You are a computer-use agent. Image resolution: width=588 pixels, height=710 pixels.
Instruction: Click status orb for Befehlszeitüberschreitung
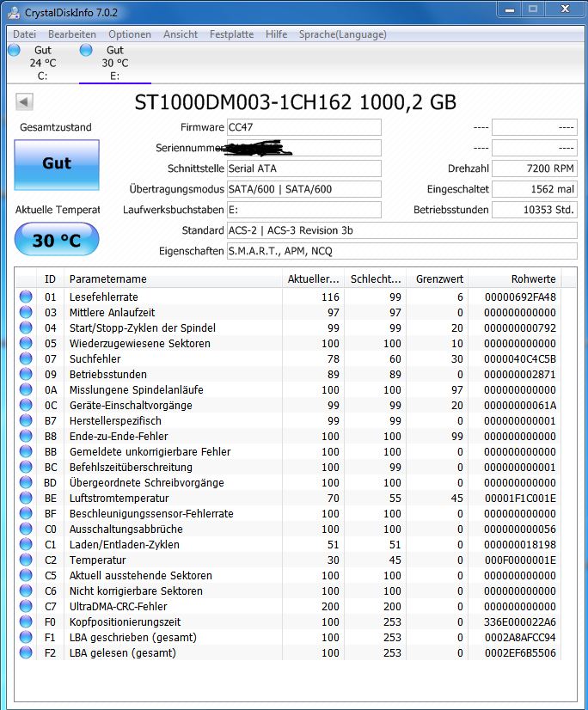coord(26,467)
